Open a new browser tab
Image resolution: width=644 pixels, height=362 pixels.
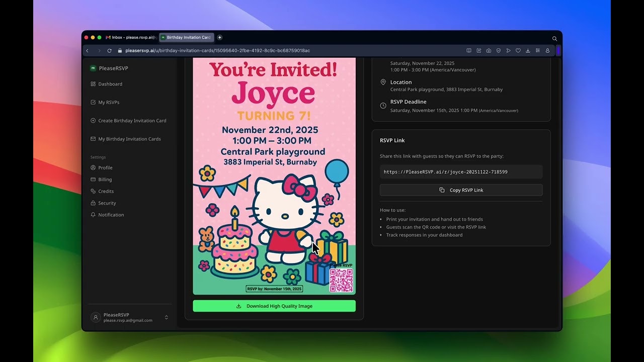[219, 38]
